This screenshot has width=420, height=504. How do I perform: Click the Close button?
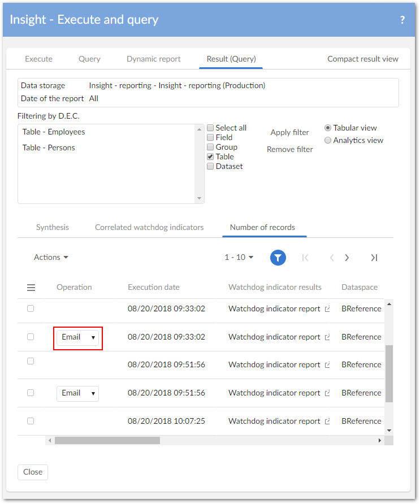[x=33, y=472]
